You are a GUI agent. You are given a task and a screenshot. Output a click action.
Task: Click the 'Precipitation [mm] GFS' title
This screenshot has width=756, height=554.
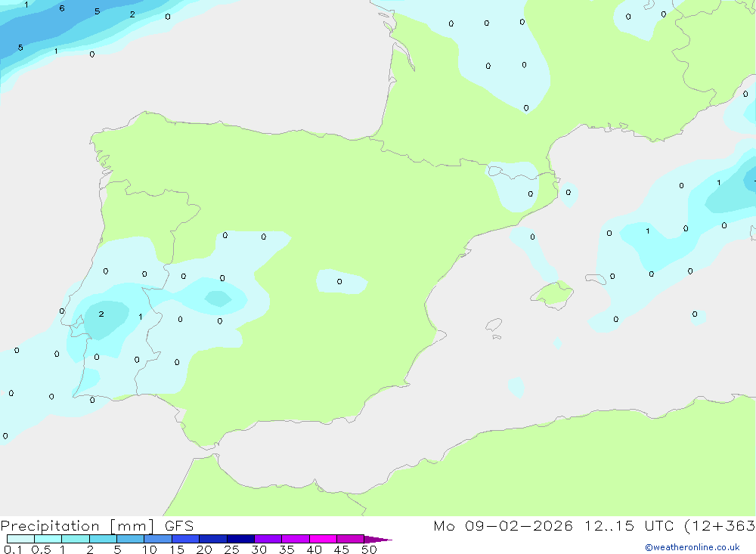point(97,526)
